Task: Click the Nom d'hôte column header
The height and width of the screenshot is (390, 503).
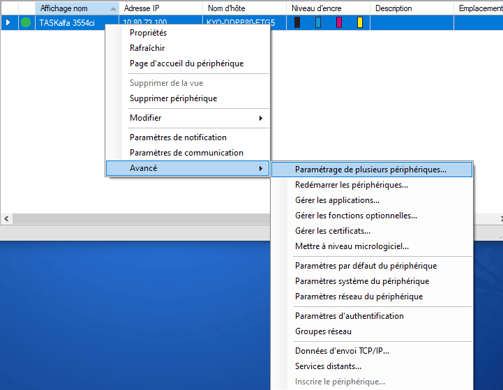Action: (x=244, y=8)
